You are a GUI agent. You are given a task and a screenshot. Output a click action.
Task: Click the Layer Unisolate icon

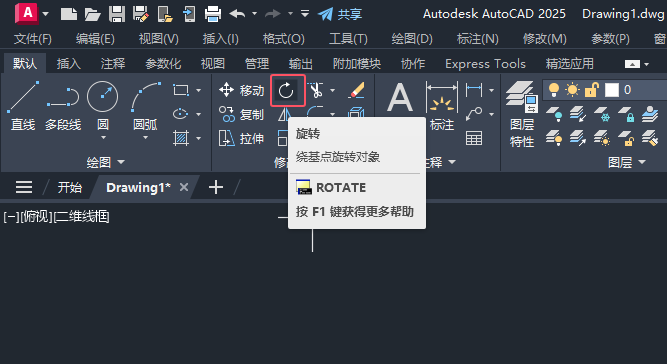578,138
